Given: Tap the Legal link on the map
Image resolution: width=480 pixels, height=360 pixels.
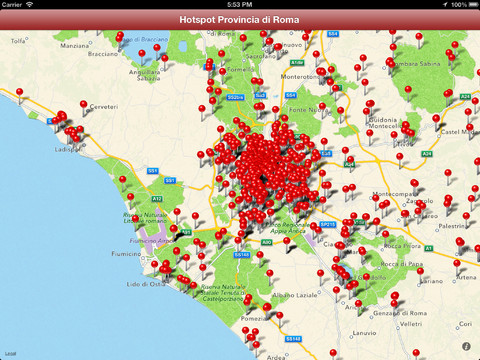Looking at the screenshot, I should (x=10, y=354).
